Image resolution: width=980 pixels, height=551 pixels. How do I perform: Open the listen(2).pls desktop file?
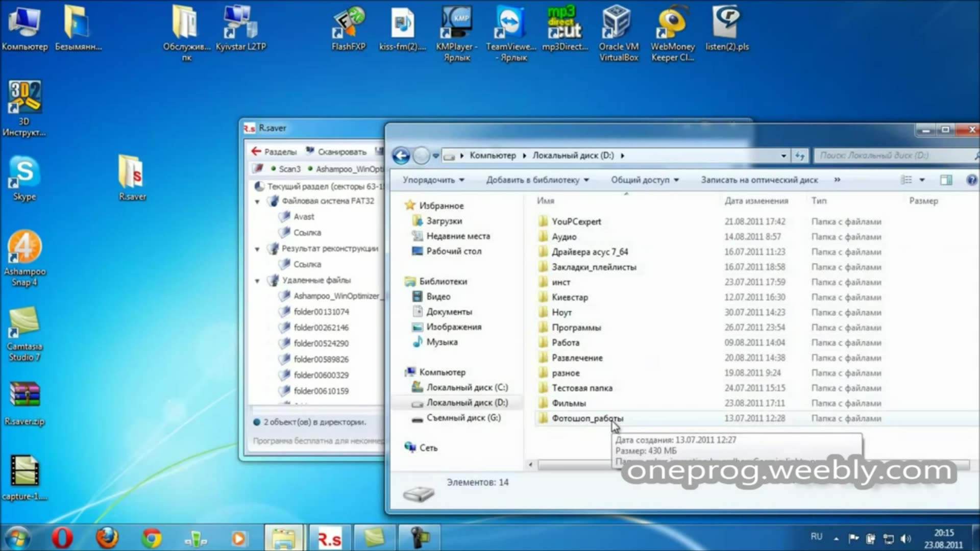tap(727, 28)
